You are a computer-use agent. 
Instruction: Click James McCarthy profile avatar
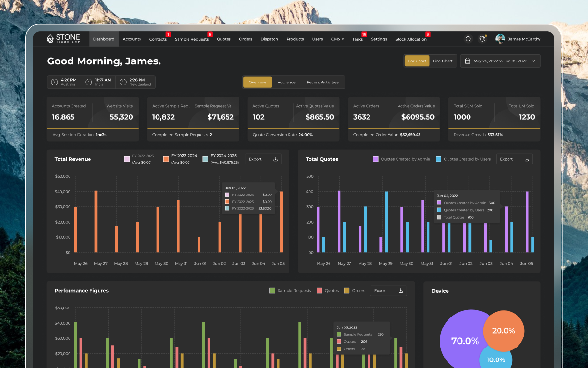(500, 39)
